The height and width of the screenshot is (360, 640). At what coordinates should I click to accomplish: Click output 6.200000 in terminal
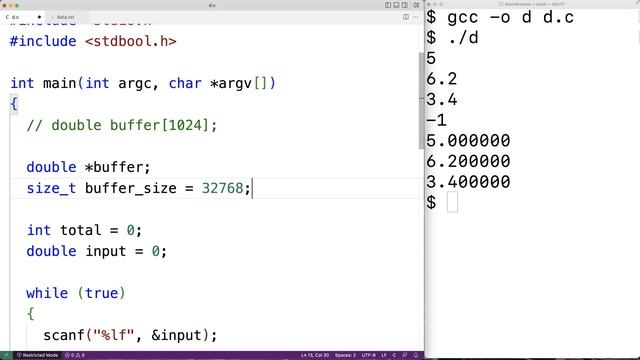(x=468, y=161)
